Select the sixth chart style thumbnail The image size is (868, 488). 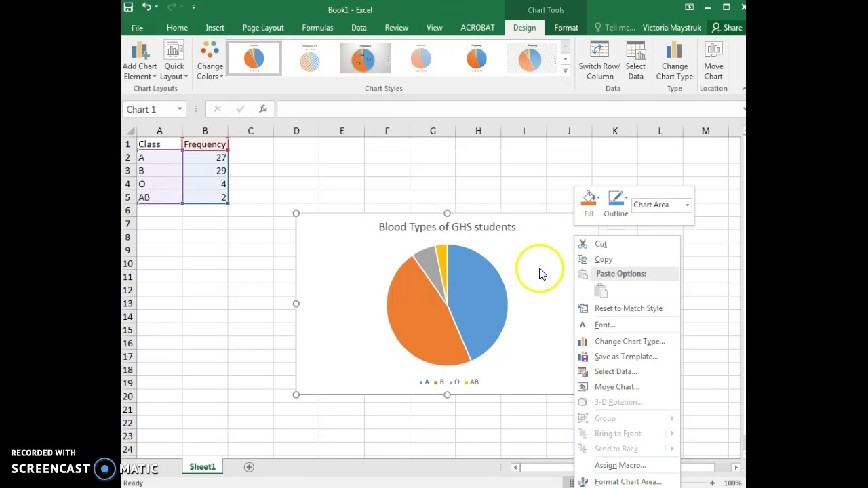tap(532, 58)
